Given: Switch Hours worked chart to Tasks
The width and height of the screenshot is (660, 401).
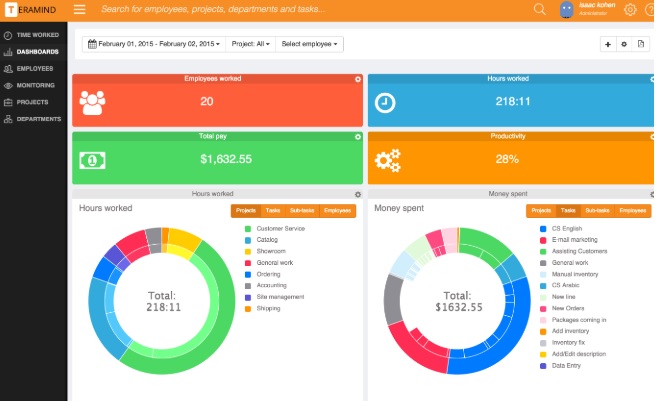Looking at the screenshot, I should [x=272, y=211].
